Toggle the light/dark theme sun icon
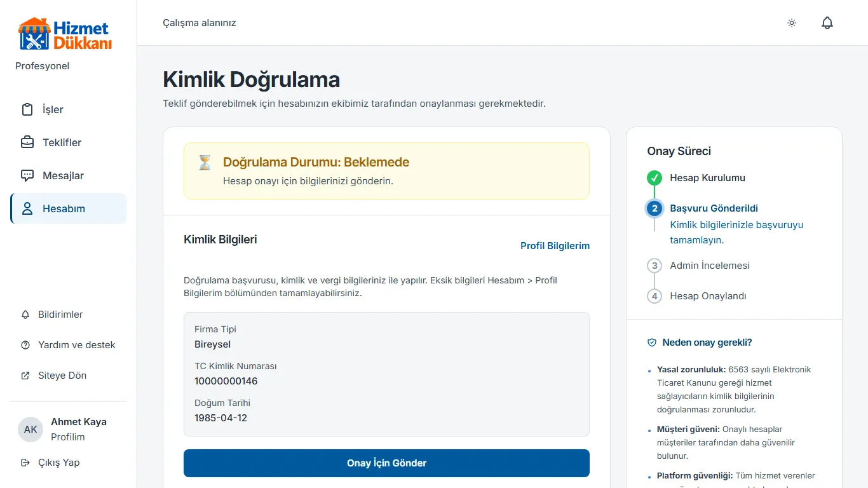This screenshot has width=868, height=488. point(792,23)
